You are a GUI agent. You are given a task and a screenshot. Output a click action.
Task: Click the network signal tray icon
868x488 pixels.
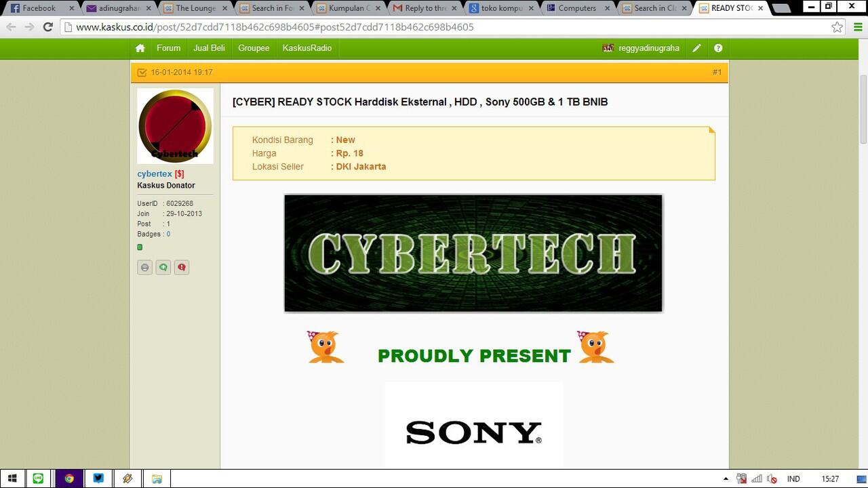pos(757,479)
